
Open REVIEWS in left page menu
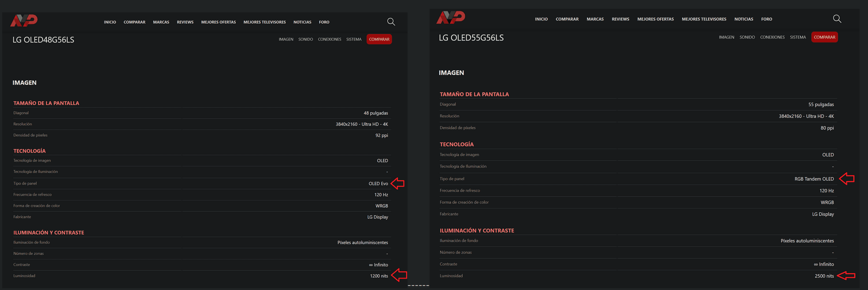coord(185,22)
